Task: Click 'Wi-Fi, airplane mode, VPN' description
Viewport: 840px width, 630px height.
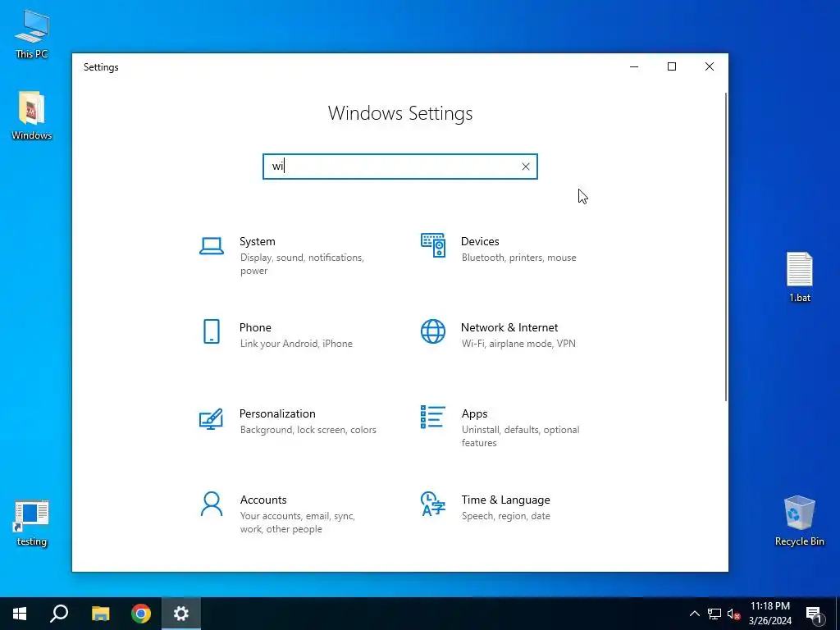Action: (x=518, y=344)
